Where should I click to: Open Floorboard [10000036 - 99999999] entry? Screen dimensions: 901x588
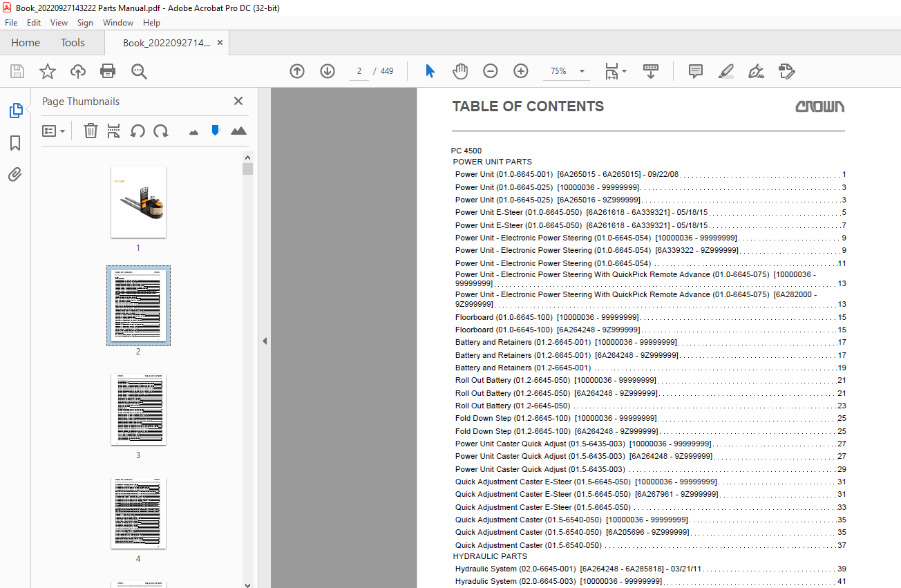coord(650,317)
